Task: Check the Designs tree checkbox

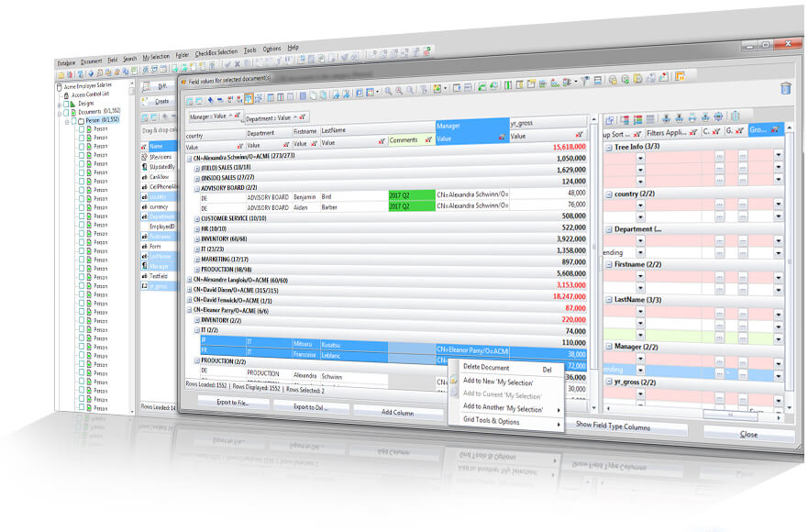Action: (66, 104)
